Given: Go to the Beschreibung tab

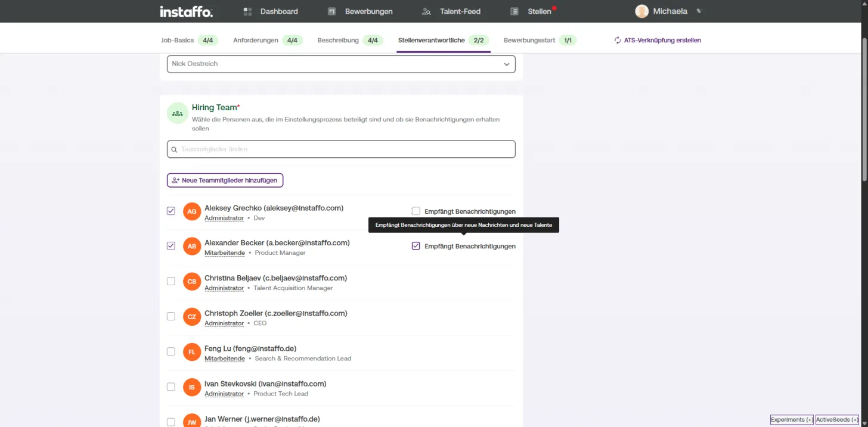Looking at the screenshot, I should click(x=350, y=40).
